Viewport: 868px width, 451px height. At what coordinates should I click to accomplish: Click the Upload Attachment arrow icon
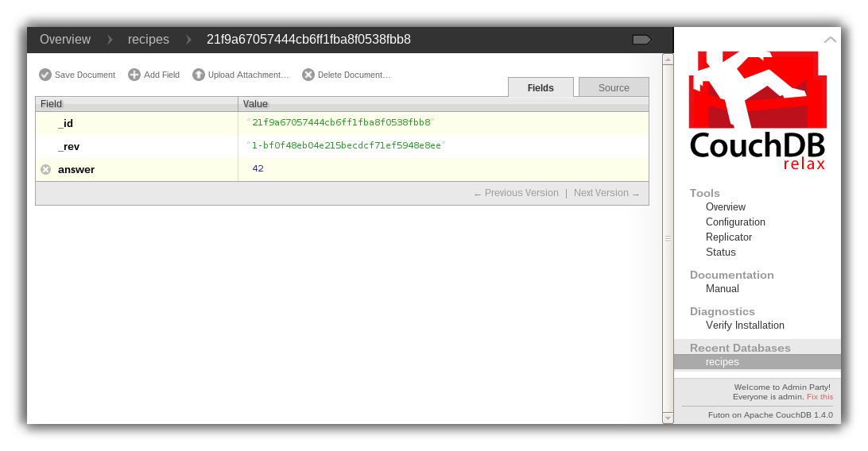[x=198, y=75]
